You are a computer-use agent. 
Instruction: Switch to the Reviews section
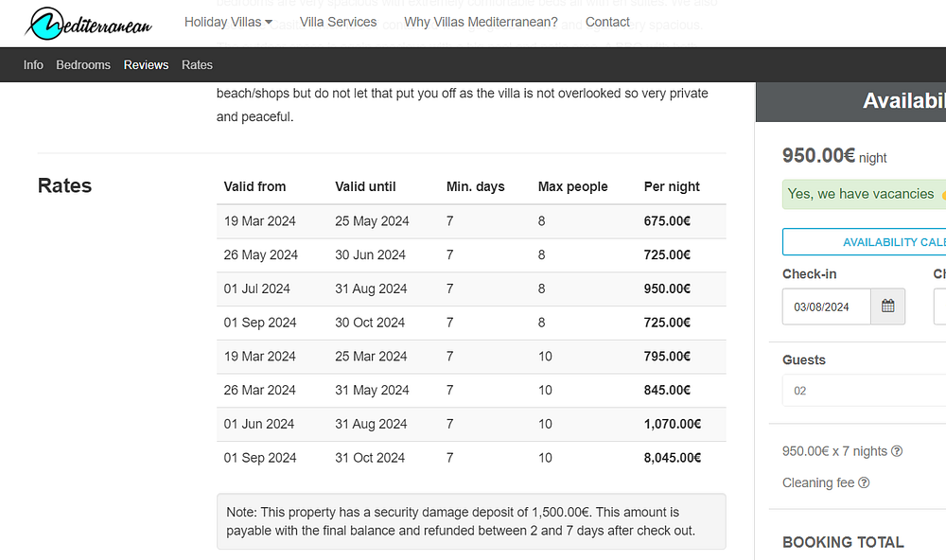(x=146, y=65)
